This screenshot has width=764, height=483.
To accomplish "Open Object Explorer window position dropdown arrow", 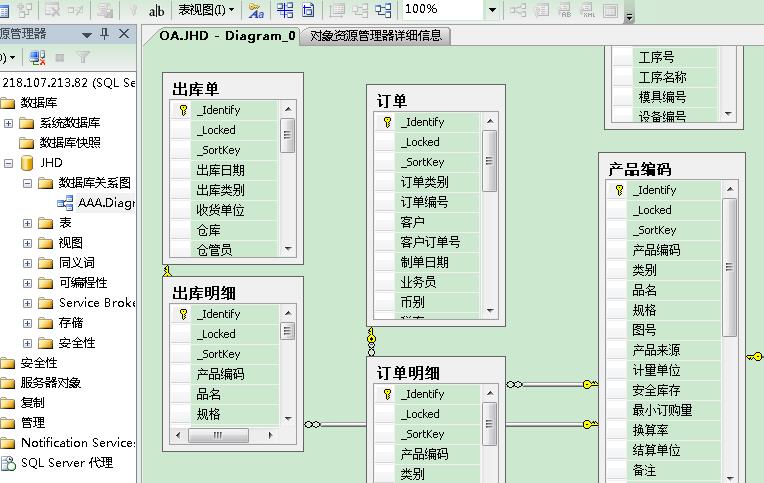I will [87, 35].
